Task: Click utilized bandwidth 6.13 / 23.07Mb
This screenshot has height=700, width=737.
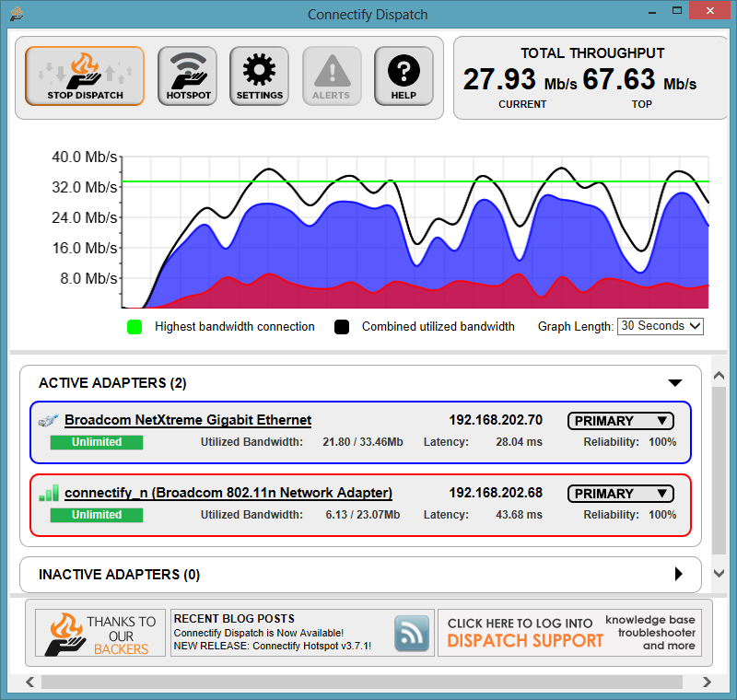Action: 363,515
